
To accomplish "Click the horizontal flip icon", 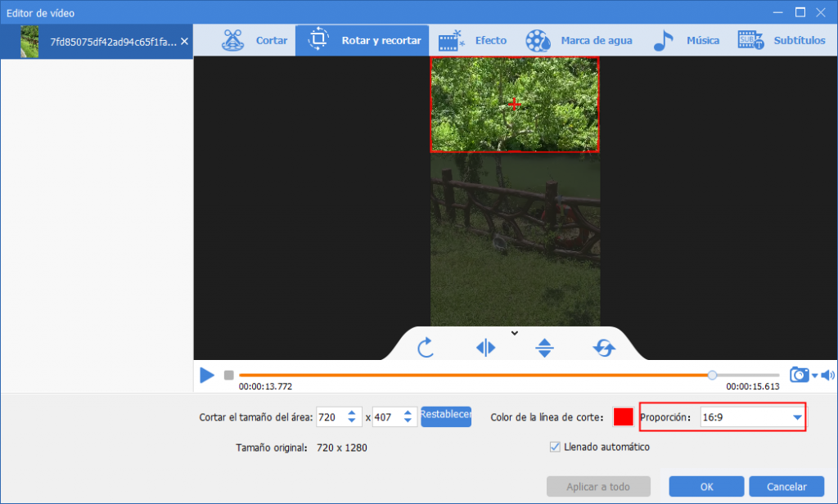I will (485, 348).
